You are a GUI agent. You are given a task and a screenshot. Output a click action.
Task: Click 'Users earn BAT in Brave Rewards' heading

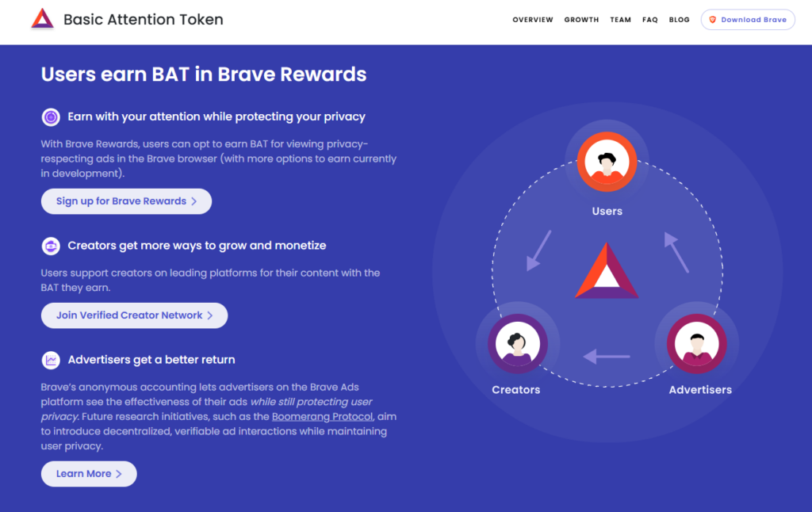204,75
